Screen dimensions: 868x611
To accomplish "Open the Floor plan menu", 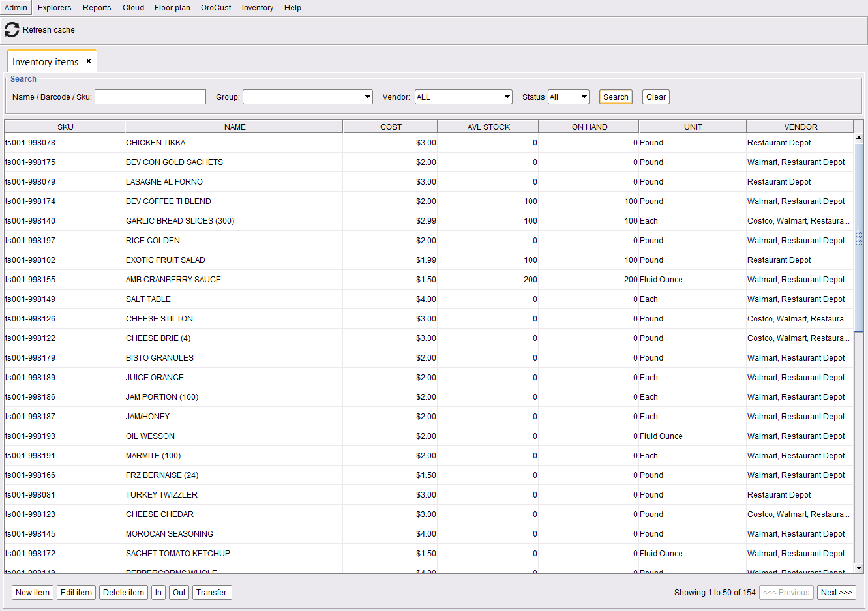I will 172,8.
